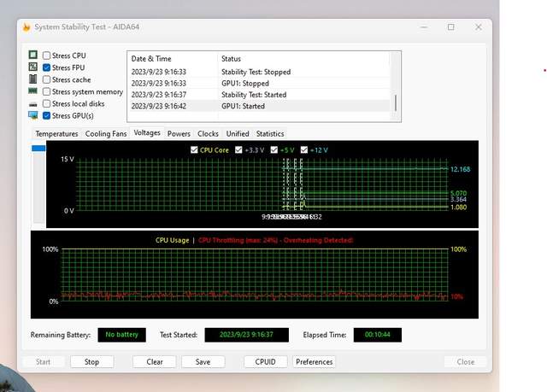Minimize the System Stability Test window
Viewport: 547px width, 392px height.
pyautogui.click(x=424, y=26)
